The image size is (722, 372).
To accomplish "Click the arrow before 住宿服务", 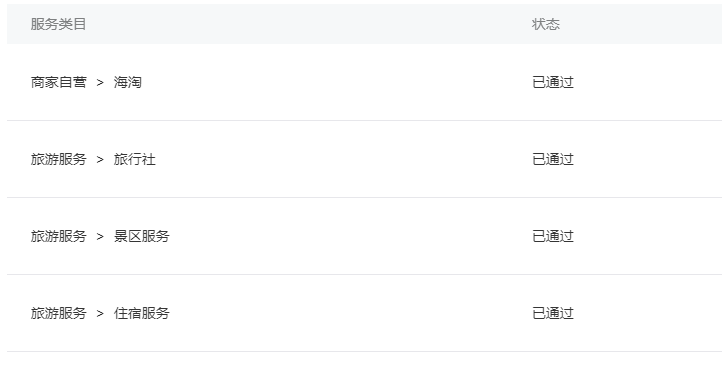I will 100,314.
